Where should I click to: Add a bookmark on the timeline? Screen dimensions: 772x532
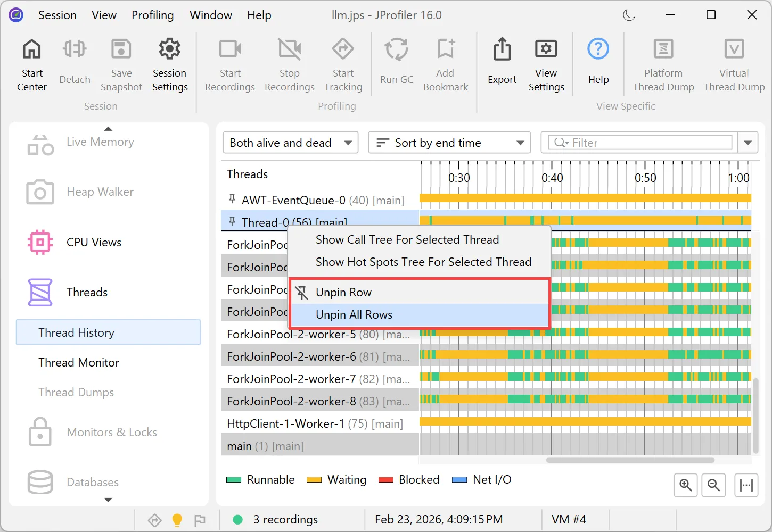point(445,64)
